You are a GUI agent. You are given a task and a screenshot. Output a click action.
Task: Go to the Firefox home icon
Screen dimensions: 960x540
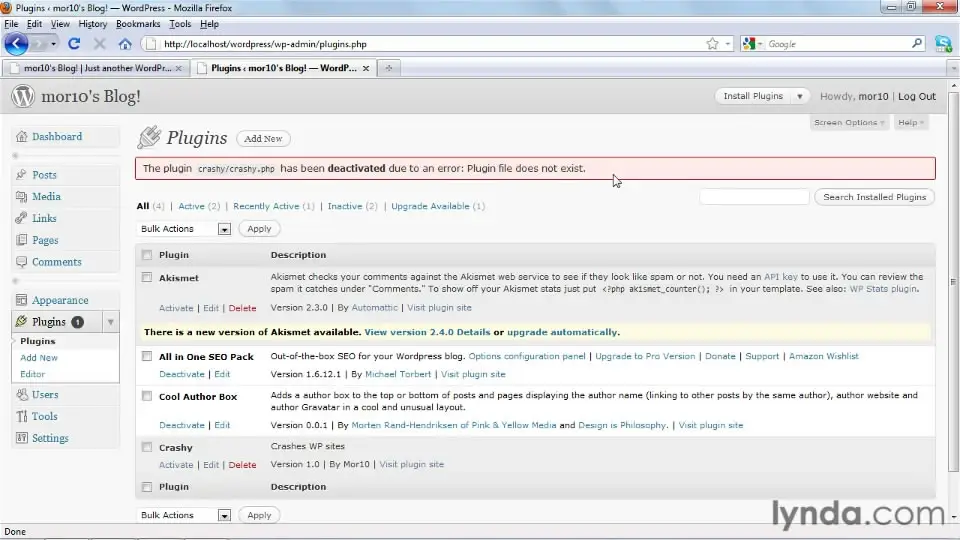coord(125,44)
